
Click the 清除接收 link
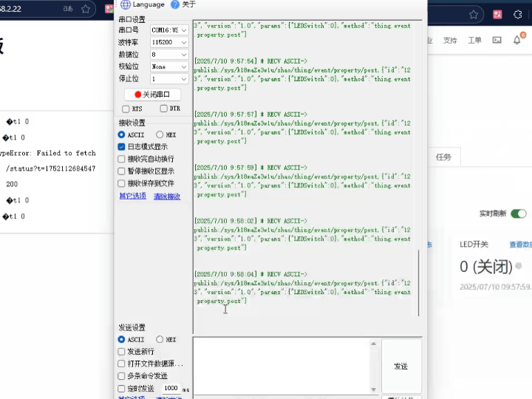pos(166,197)
